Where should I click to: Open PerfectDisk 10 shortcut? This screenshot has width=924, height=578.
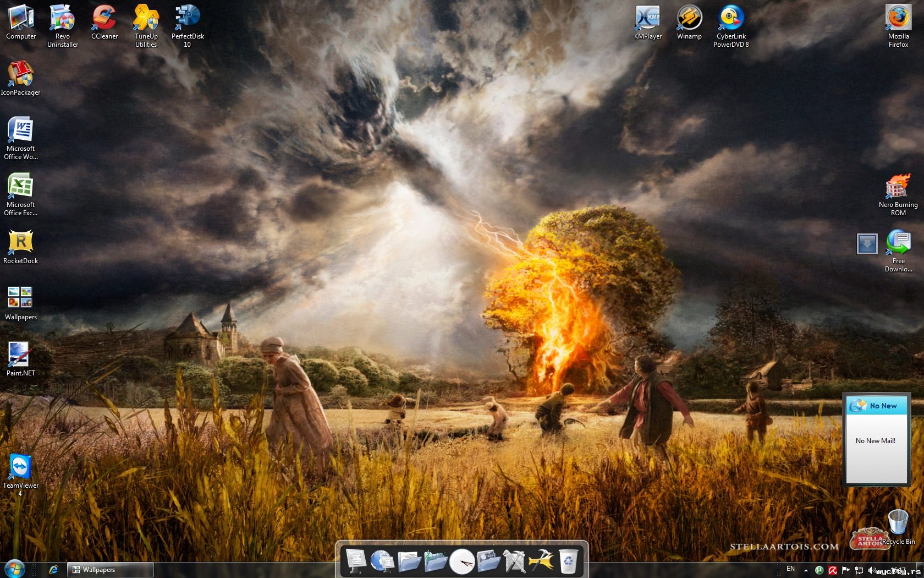188,26
